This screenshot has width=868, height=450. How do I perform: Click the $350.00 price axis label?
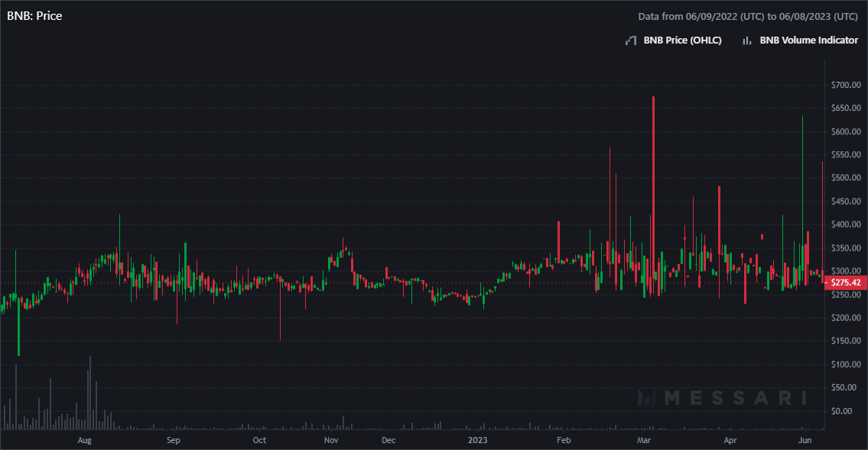pyautogui.click(x=846, y=248)
